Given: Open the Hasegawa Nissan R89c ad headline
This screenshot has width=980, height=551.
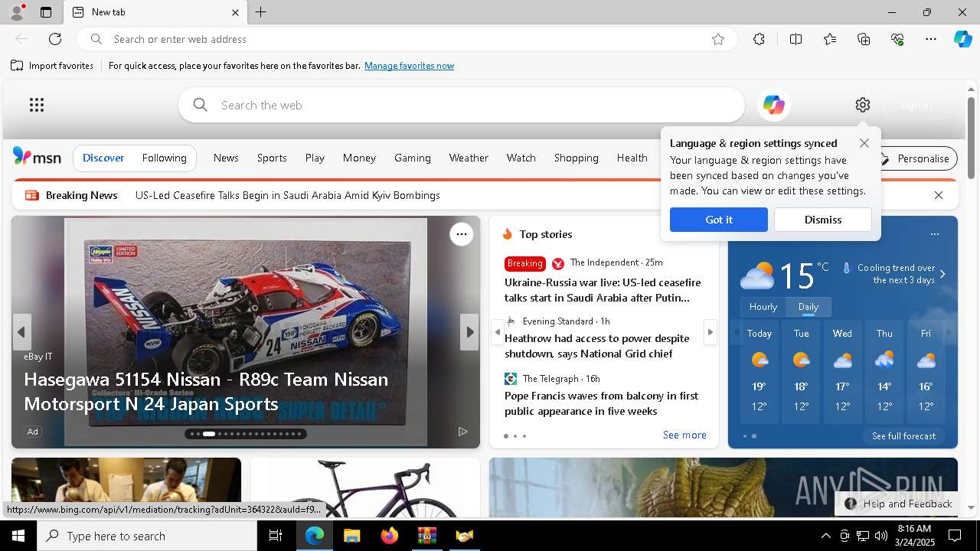Looking at the screenshot, I should point(206,391).
